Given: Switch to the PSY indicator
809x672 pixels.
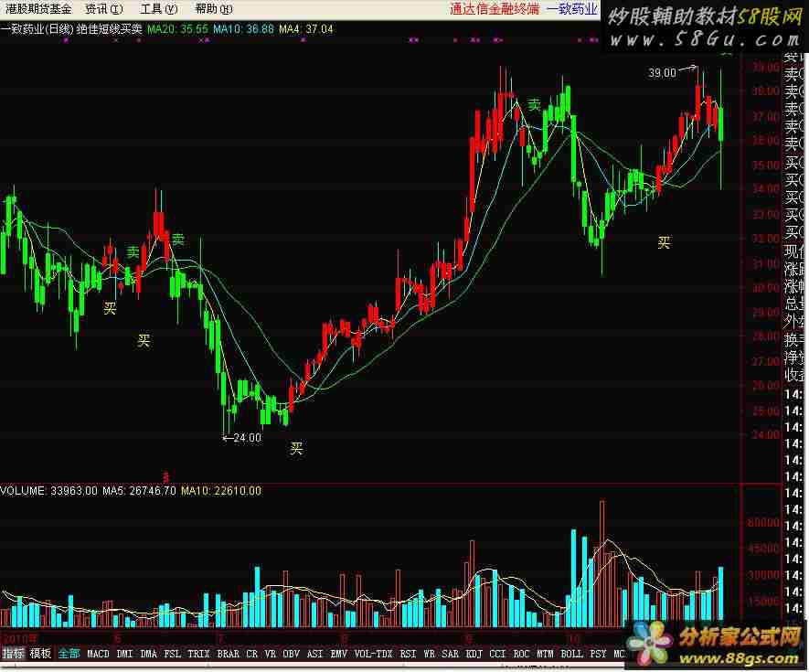Looking at the screenshot, I should (x=598, y=654).
